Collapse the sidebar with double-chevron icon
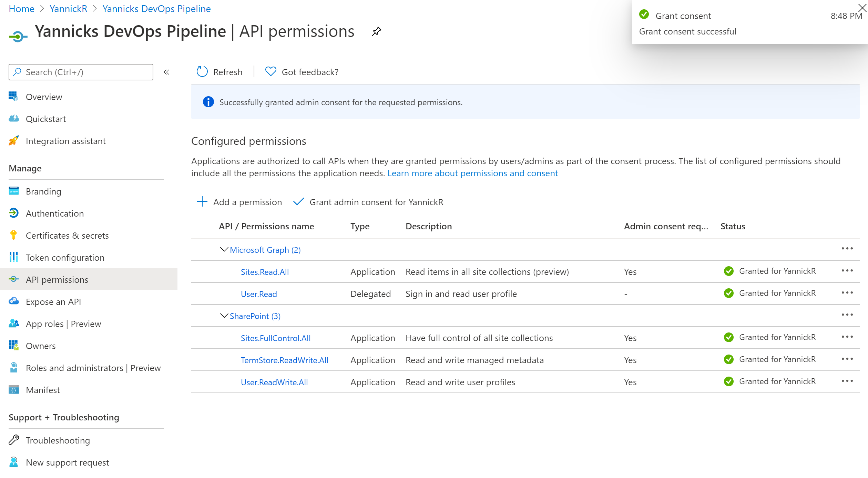868x478 pixels. tap(166, 72)
